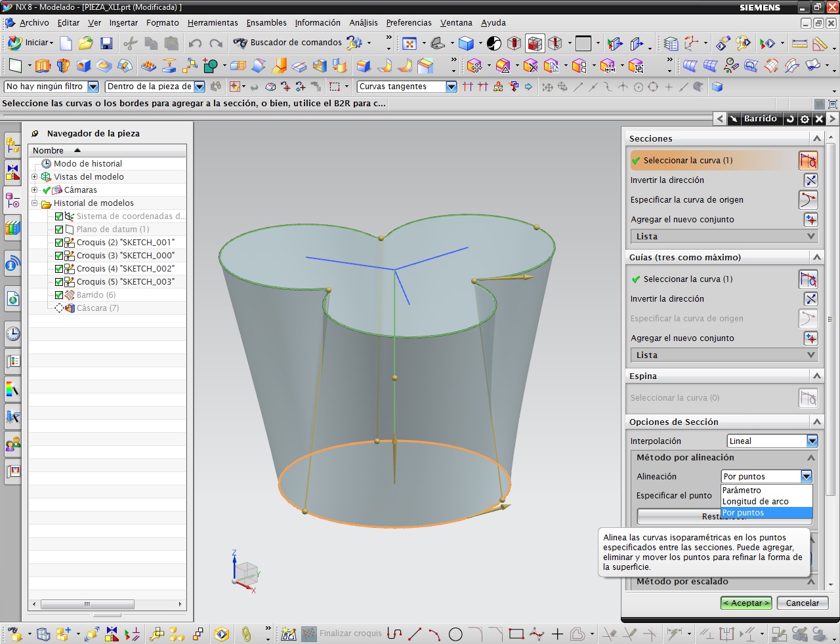Toggle checkbox for Plano de datum (1)

[59, 230]
